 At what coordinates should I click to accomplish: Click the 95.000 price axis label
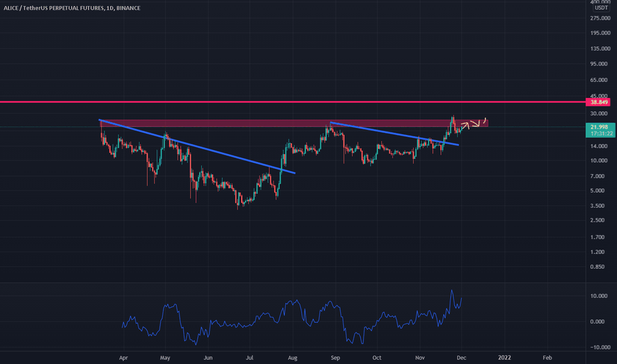coord(600,64)
